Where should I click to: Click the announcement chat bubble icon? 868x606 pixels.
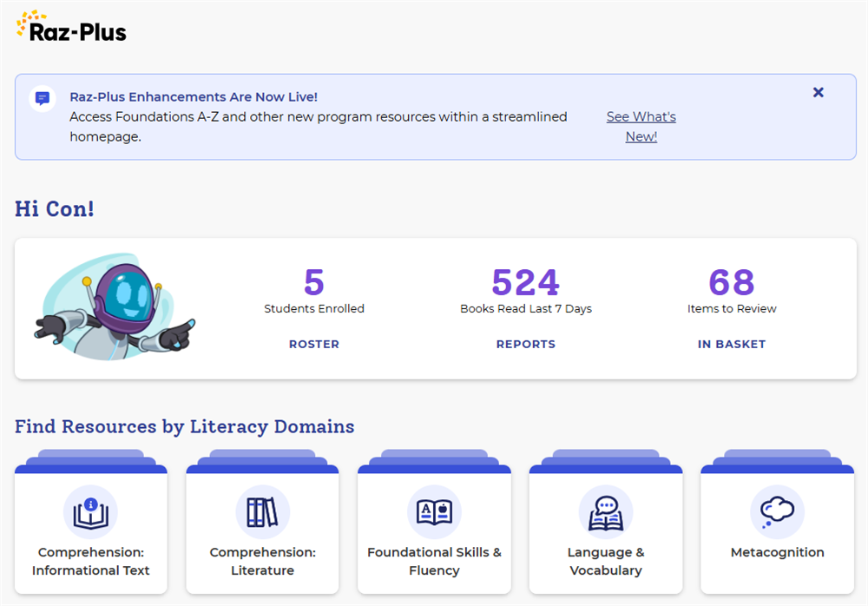click(42, 98)
